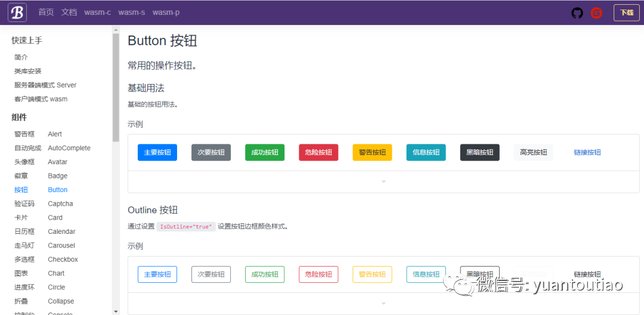Click the solid yellow 警告按钮 button

(x=372, y=152)
